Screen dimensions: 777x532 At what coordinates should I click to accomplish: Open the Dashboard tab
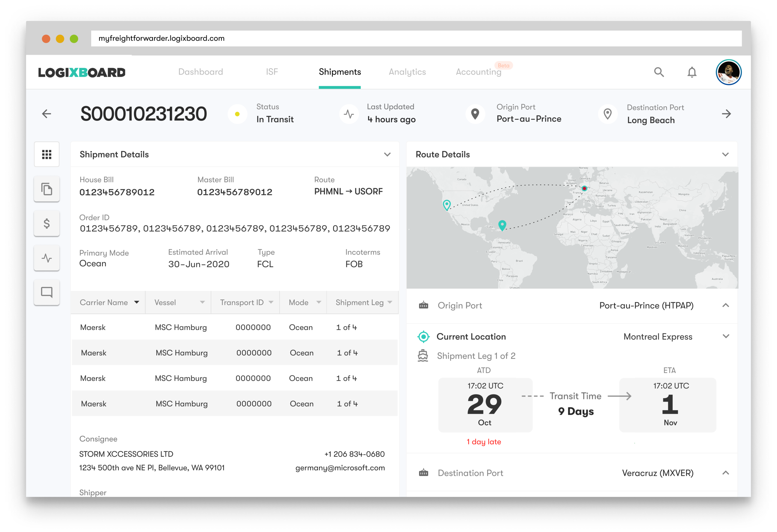coord(200,72)
